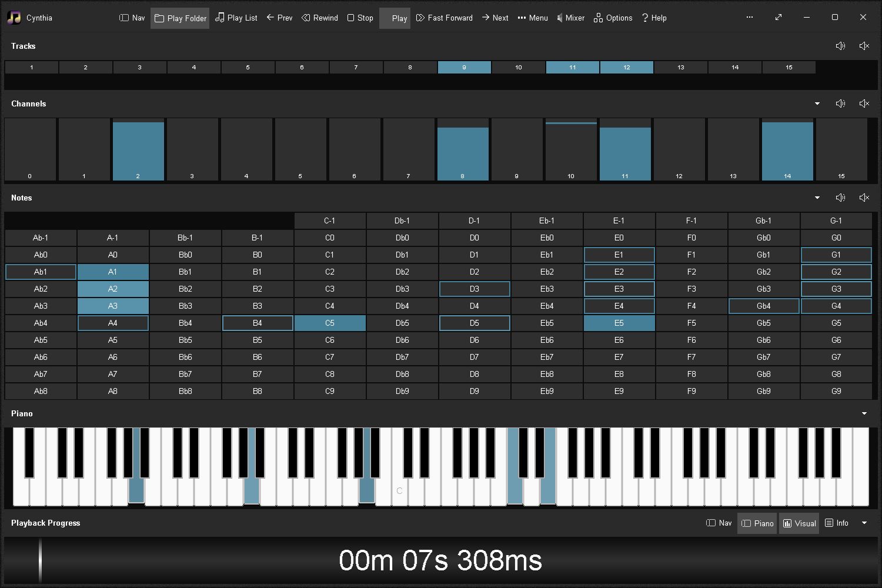Click note cell E1
This screenshot has width=882, height=588.
click(619, 255)
